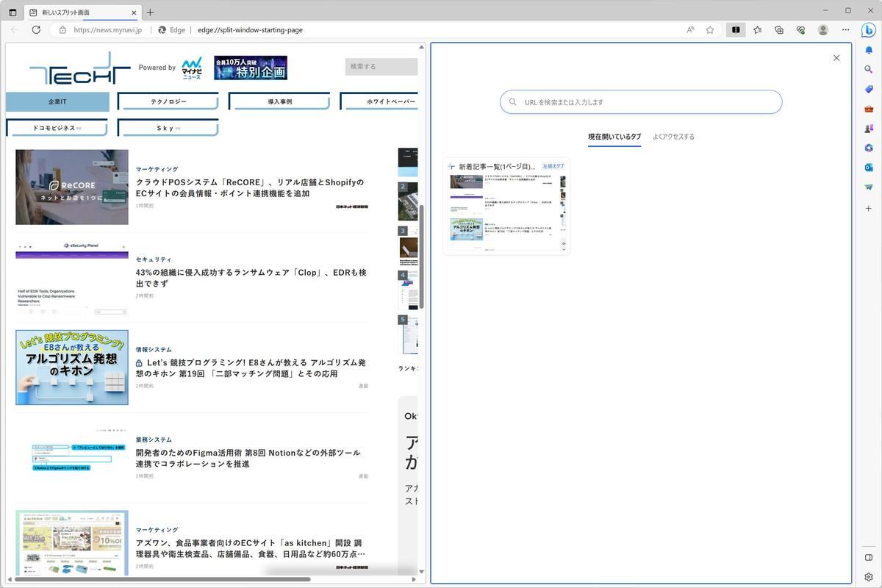Viewport: 882px width, 588px height.
Task: Open the 競技プログラミング algorithm article
Action: point(251,368)
